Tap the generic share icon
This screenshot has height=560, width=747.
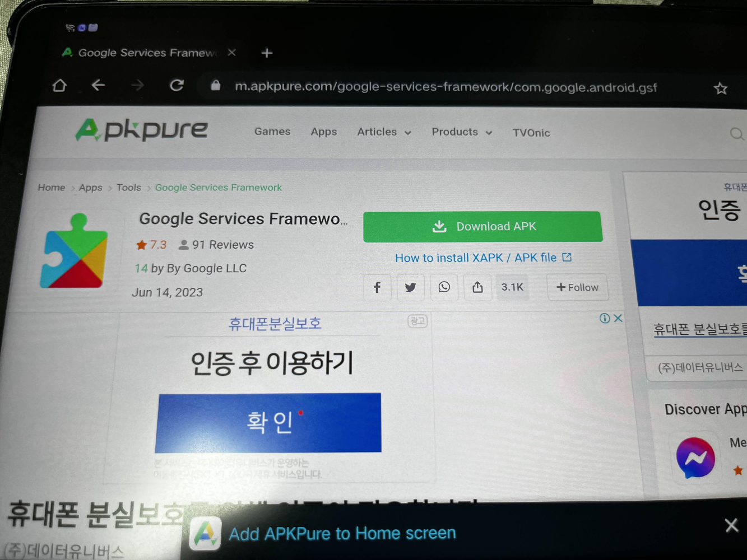[x=477, y=287]
